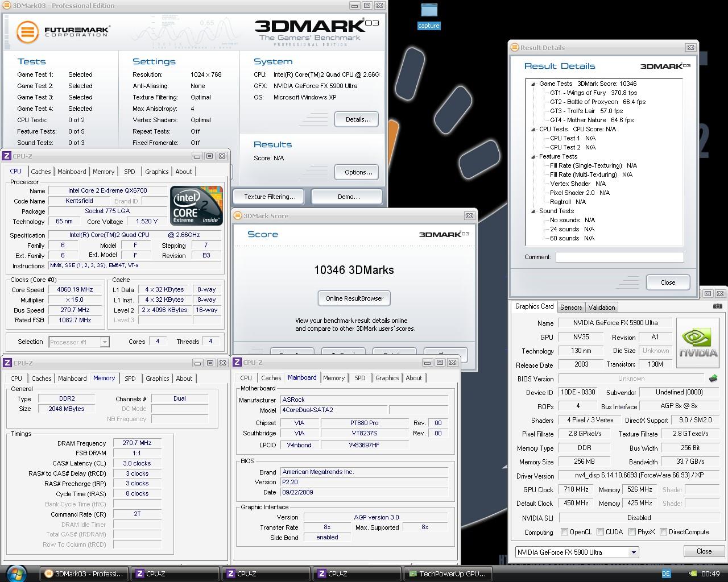Click the Demo... button
Screen dimensions: 728x582
(348, 197)
